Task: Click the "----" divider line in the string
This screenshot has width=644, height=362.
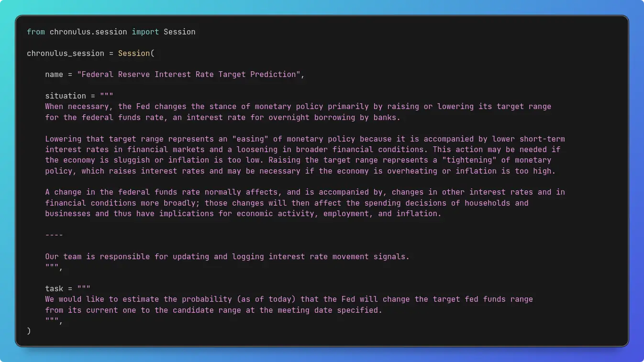Action: (x=54, y=235)
